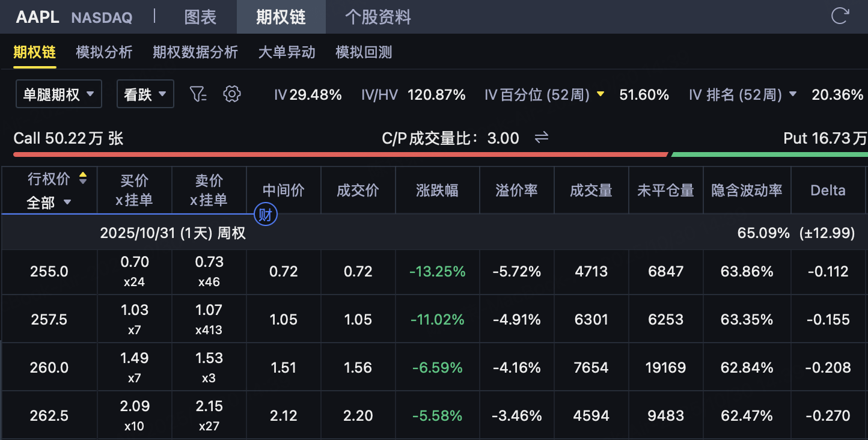Open the 个股资料 tab
The image size is (868, 440).
(377, 17)
